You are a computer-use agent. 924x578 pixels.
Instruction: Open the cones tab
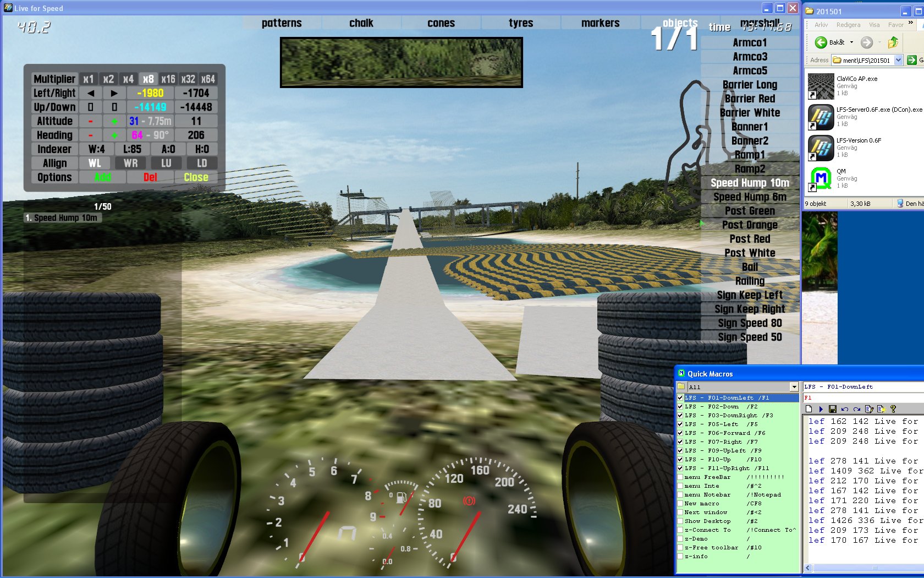click(441, 23)
